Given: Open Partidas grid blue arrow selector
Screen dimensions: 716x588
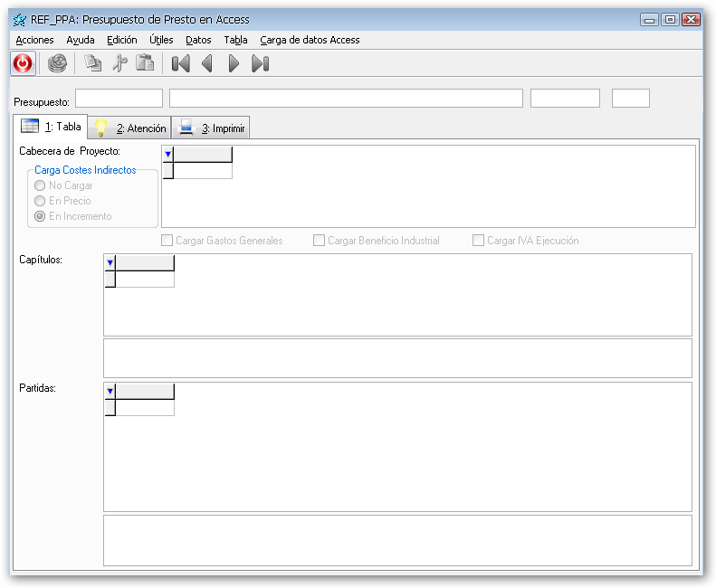Looking at the screenshot, I should (x=110, y=391).
